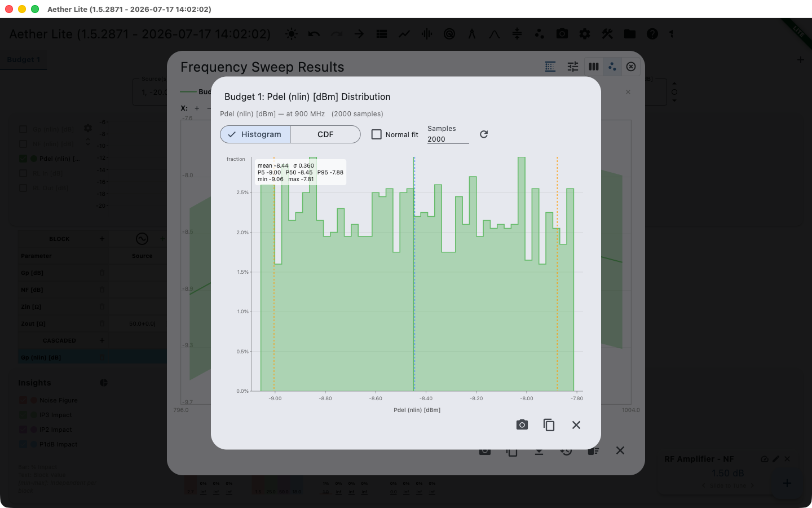
Task: Click left chevron beside Slide to Tune
Action: point(704,485)
